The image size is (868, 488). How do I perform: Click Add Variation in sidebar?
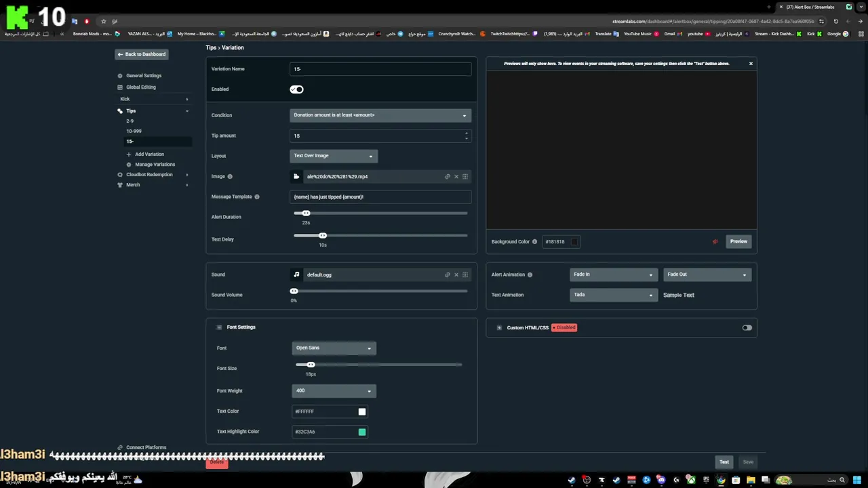coord(149,155)
